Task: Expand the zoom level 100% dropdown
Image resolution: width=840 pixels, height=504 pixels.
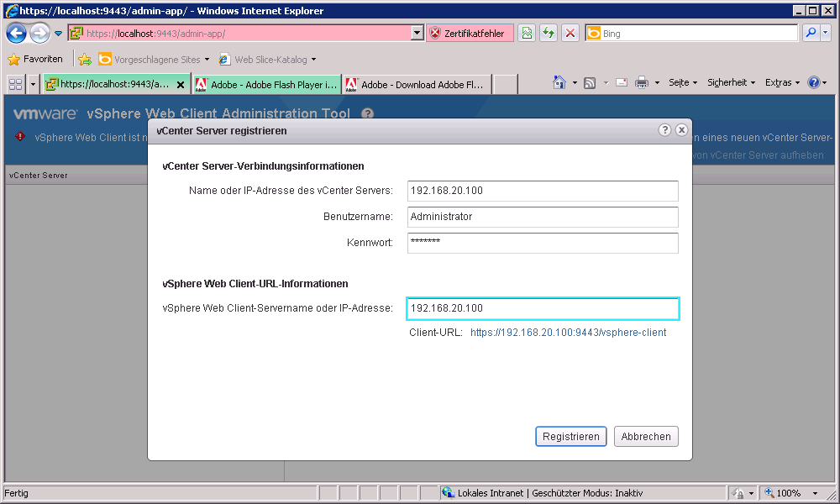Action: 815,493
